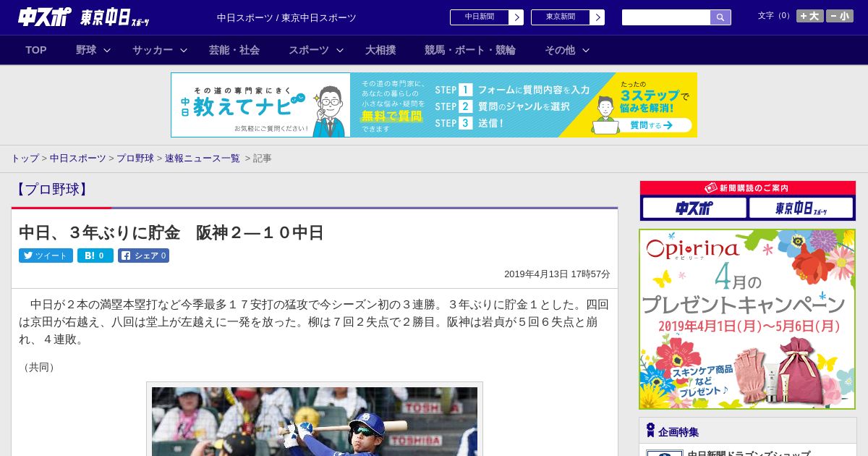This screenshot has height=456, width=868.
Task: Click the 企画特集 ribbon icon
Action: pyautogui.click(x=650, y=431)
